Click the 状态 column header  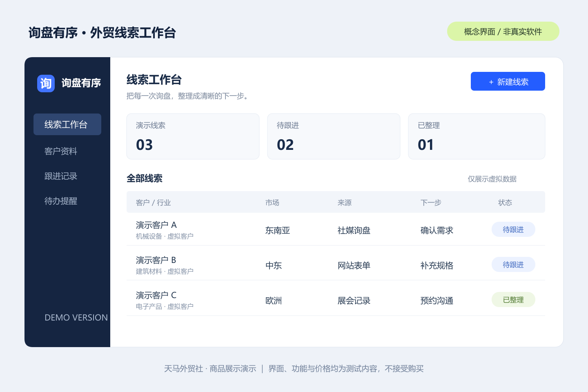(505, 203)
